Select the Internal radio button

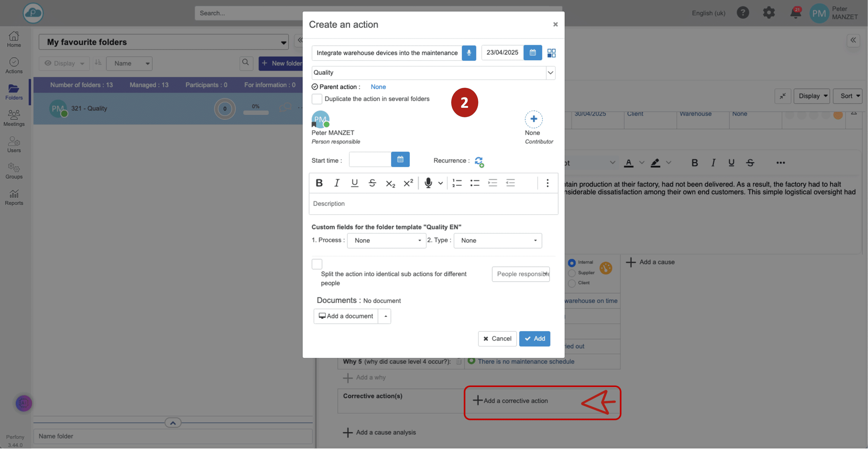[571, 263]
